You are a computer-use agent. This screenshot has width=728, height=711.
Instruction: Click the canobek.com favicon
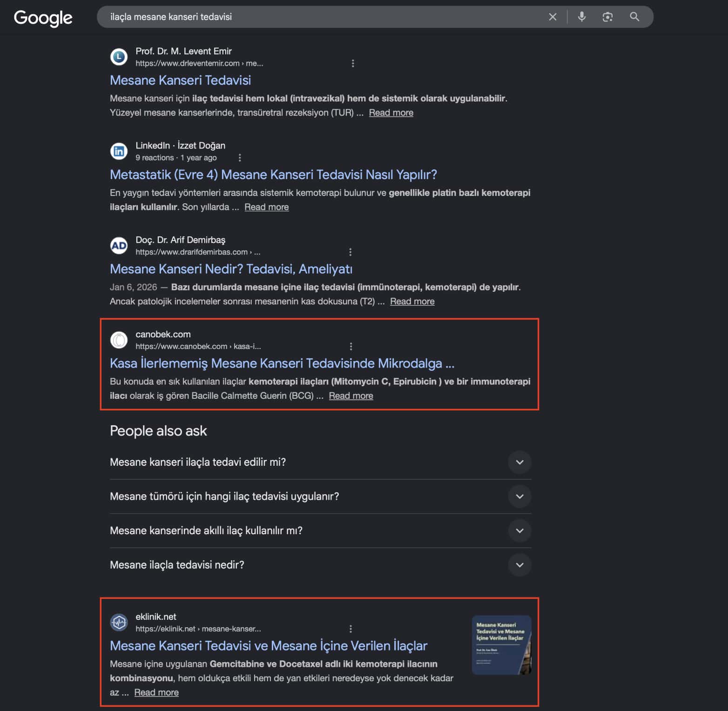[x=119, y=340]
